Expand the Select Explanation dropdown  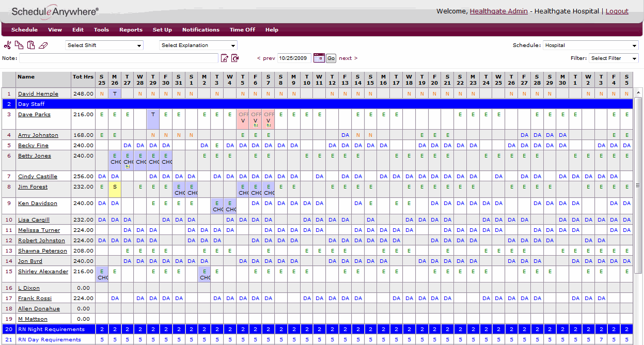198,45
